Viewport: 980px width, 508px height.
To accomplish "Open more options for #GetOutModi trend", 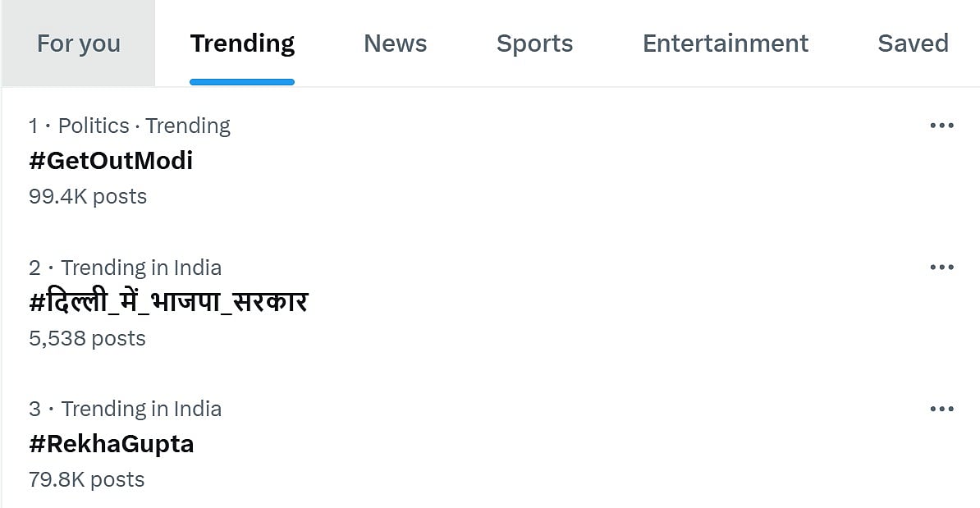I will pyautogui.click(x=941, y=126).
